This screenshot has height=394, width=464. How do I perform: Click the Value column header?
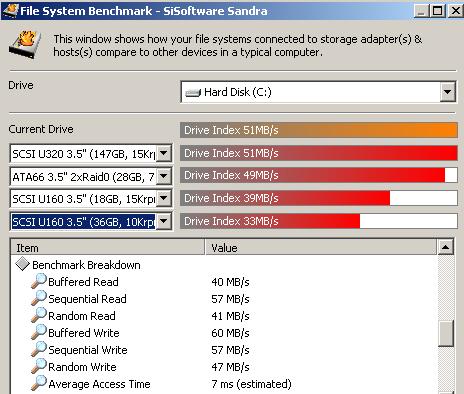[x=321, y=248]
